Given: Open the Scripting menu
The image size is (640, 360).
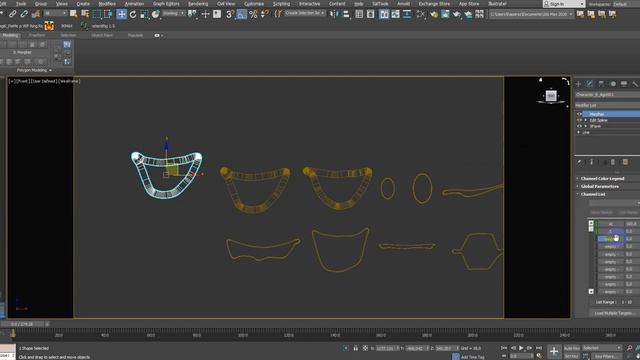Looking at the screenshot, I should (281, 4).
